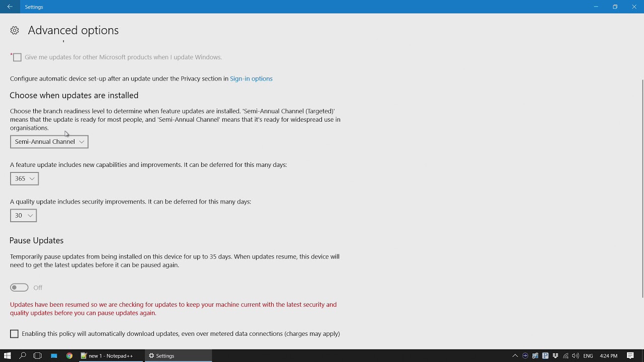Screen dimensions: 644x362
Task: Open the network drive lock tray icon
Action: click(535, 355)
